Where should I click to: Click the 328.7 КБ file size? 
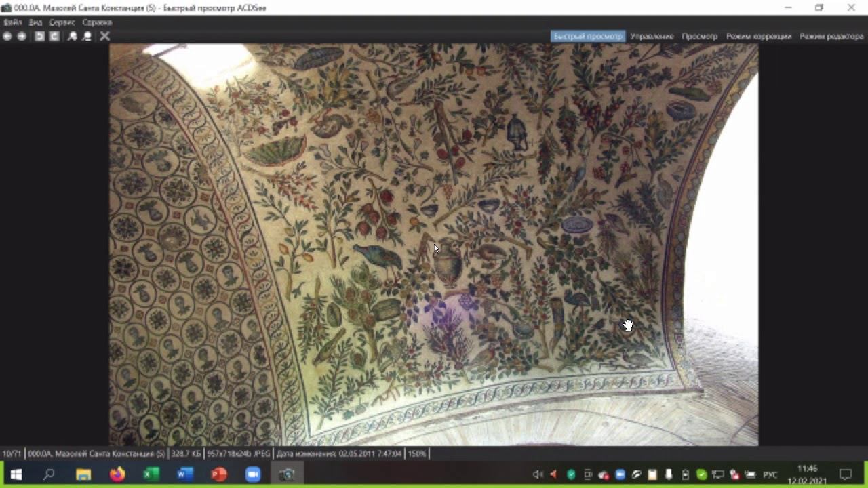click(x=186, y=453)
